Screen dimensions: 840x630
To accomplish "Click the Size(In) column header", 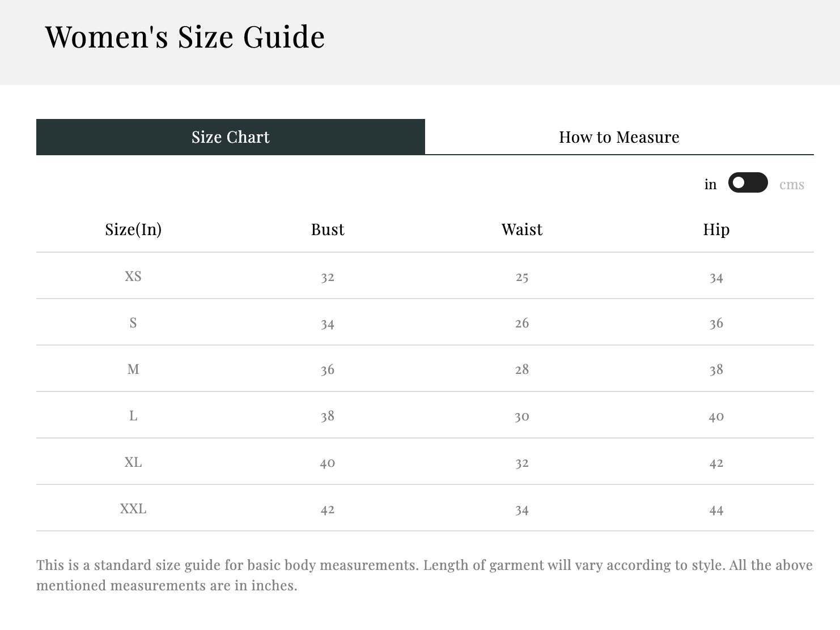I will click(x=133, y=229).
